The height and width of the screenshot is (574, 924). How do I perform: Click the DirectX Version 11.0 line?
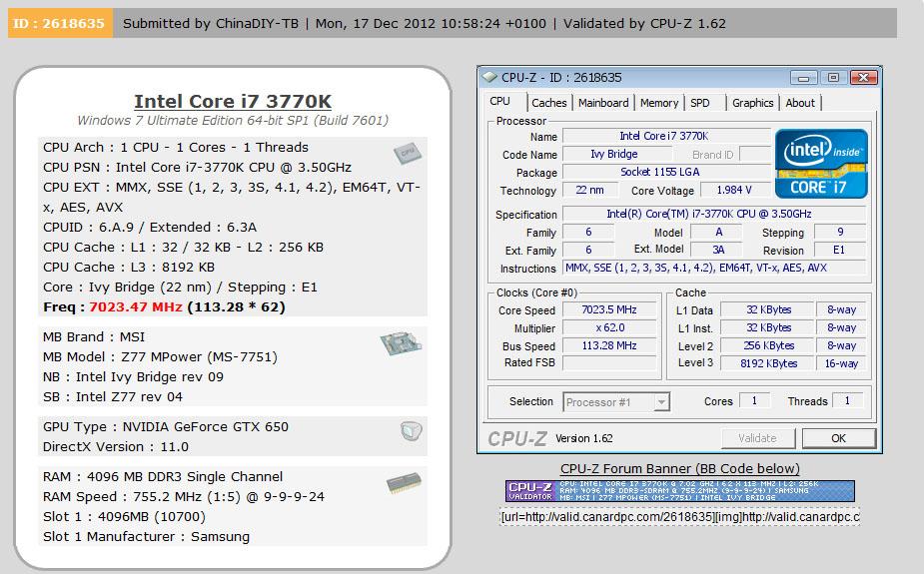[116, 447]
